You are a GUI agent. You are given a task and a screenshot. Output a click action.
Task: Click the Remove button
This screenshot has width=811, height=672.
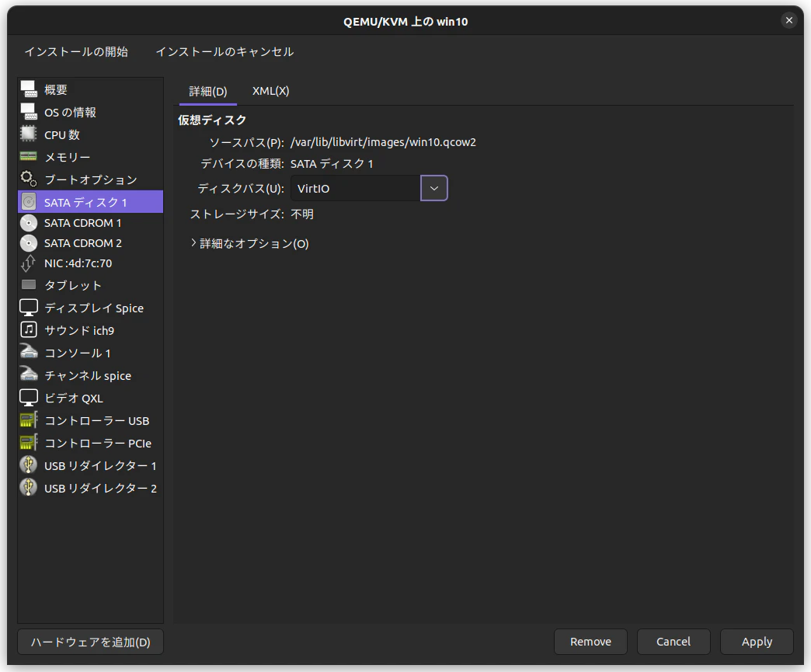590,642
